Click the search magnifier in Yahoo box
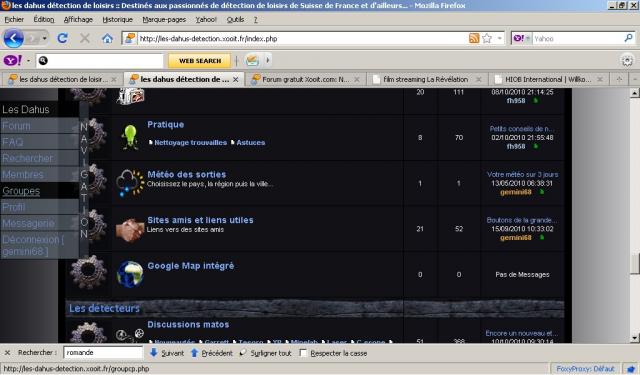 click(629, 38)
